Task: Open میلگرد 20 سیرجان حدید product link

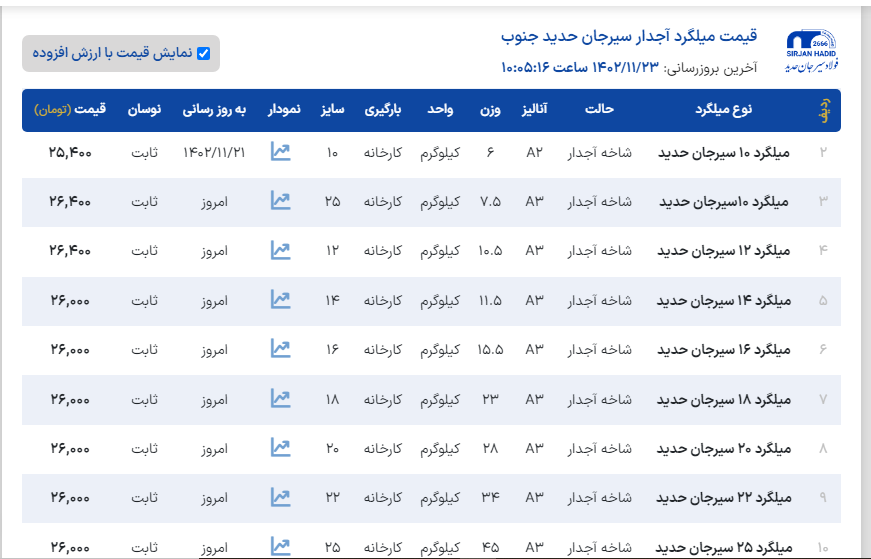Action: tap(723, 449)
